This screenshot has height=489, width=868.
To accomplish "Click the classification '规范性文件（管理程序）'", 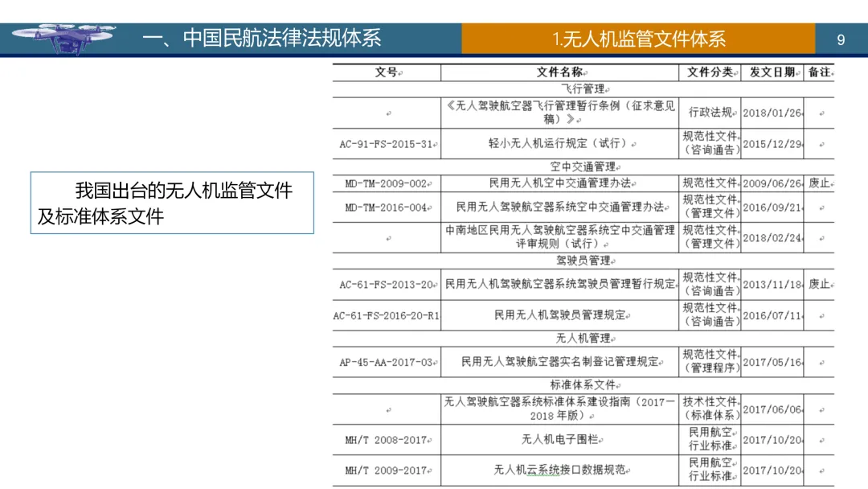I will (x=710, y=361).
